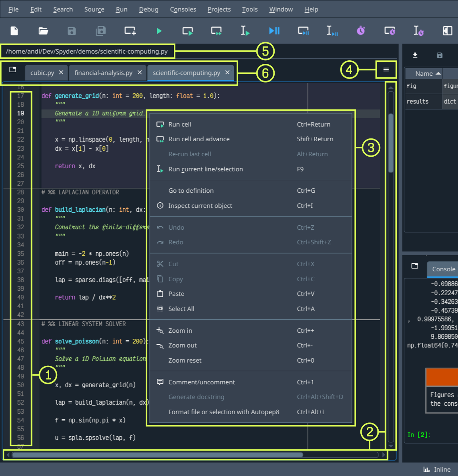Close the financial-analysis.py tab
The width and height of the screenshot is (458, 476).
pyautogui.click(x=139, y=73)
